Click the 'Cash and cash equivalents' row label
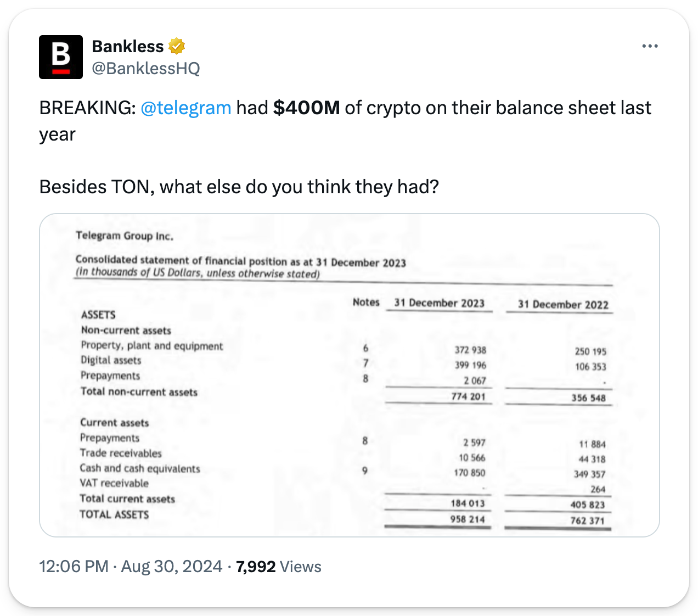The width and height of the screenshot is (698, 616). (x=140, y=468)
